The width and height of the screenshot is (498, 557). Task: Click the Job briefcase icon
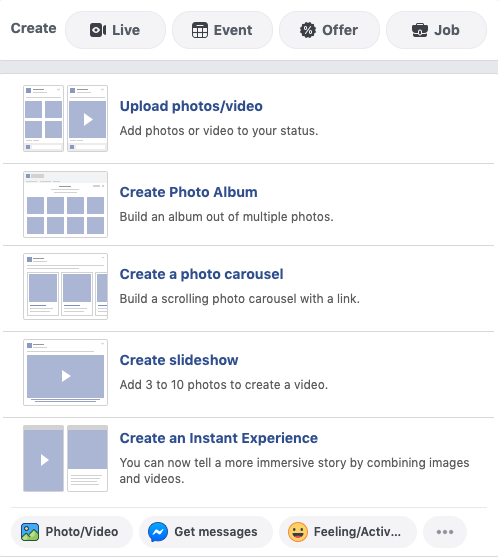pyautogui.click(x=419, y=30)
